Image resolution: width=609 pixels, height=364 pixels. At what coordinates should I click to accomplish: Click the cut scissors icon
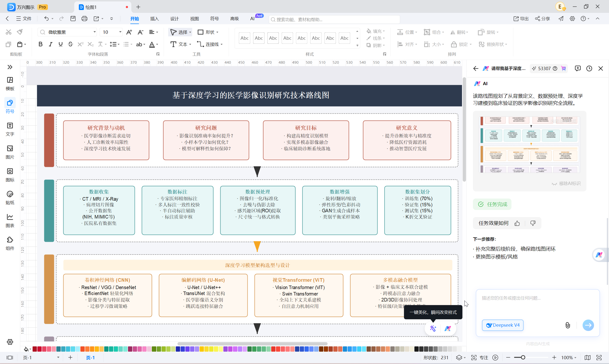coord(9,32)
